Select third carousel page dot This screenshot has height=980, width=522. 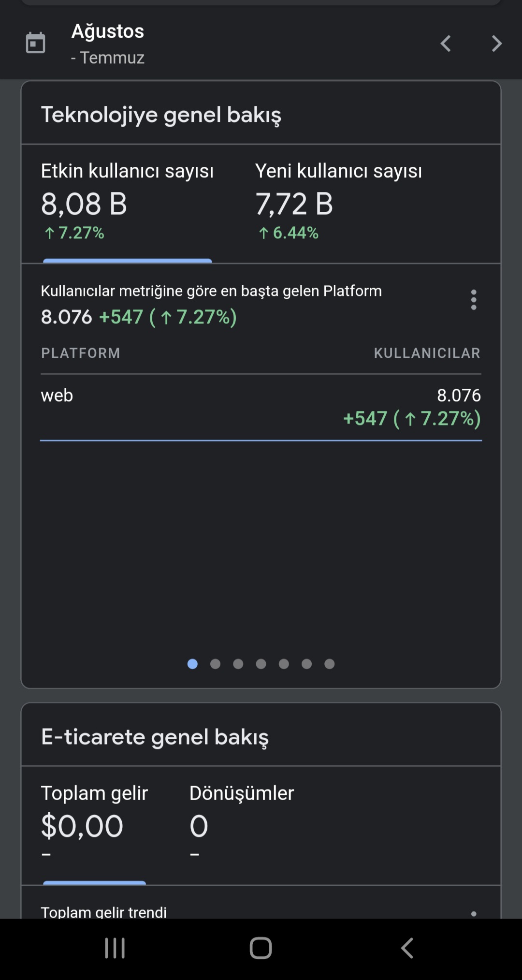click(238, 664)
